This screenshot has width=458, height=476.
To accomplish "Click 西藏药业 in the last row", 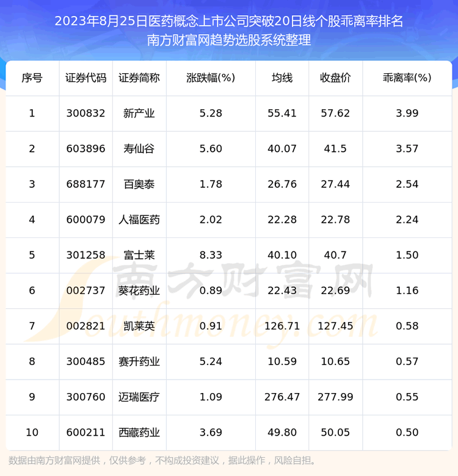I will [x=139, y=432].
